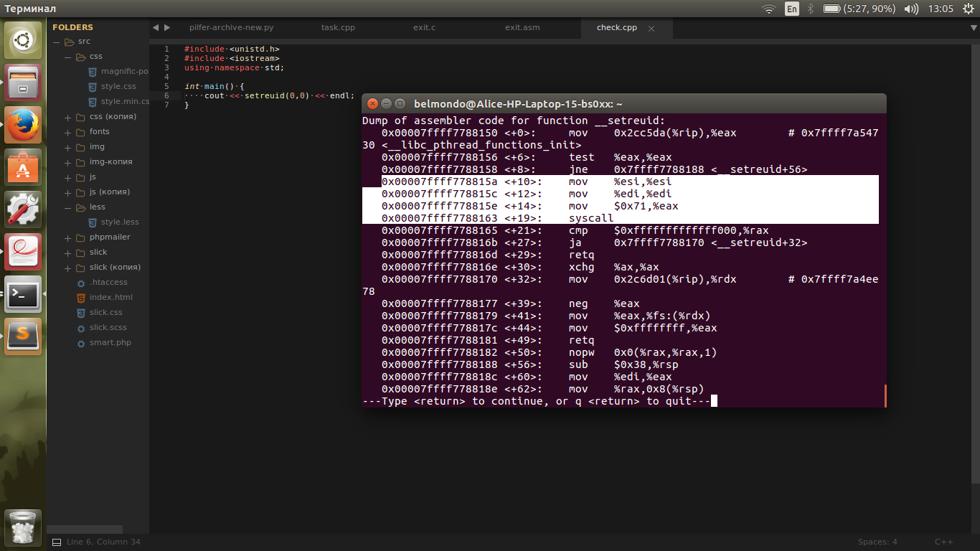Expand the slick (копия) folder
Viewport: 980px width, 551px height.
pos(67,268)
